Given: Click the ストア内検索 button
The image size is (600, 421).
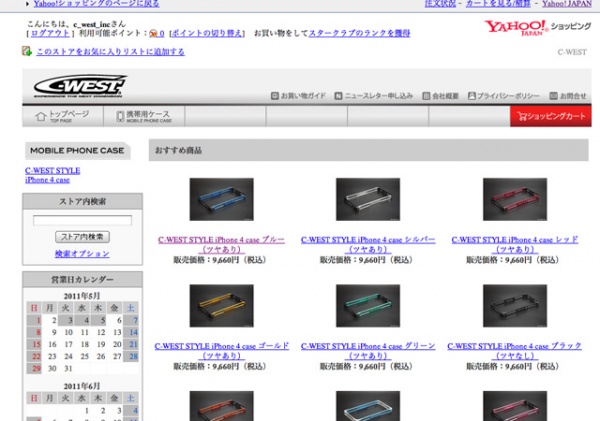Looking at the screenshot, I should (82, 237).
